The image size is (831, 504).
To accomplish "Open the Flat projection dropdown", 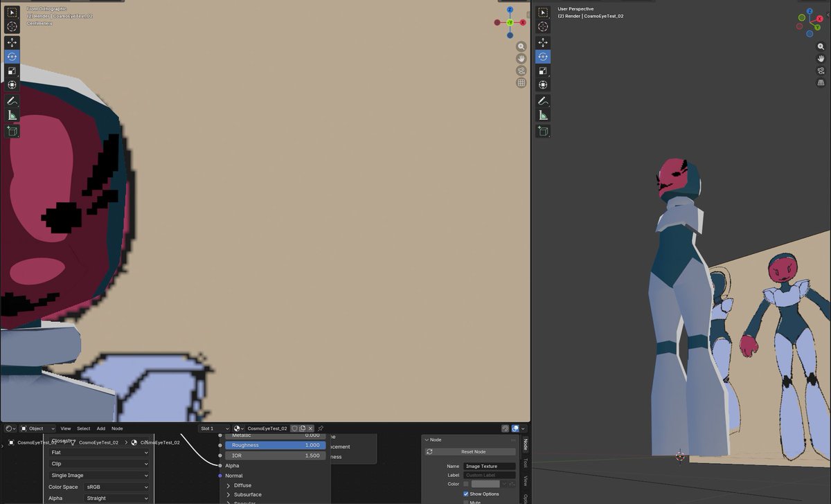I will click(x=99, y=452).
